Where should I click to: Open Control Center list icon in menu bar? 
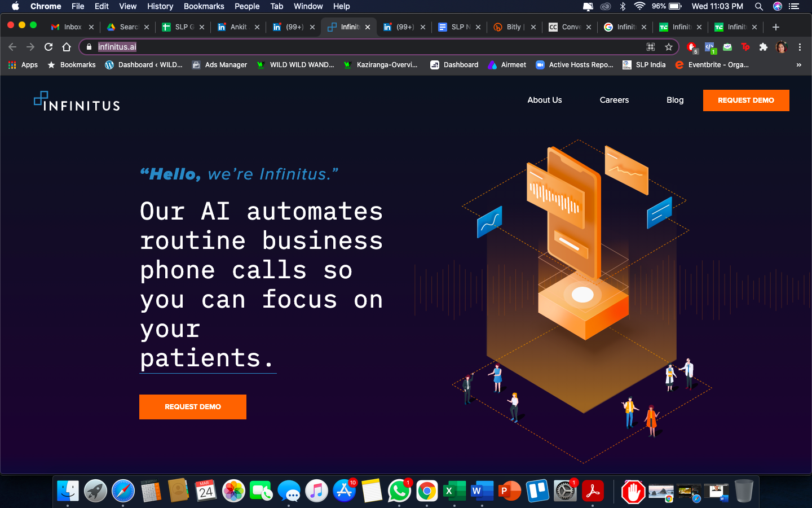[795, 6]
